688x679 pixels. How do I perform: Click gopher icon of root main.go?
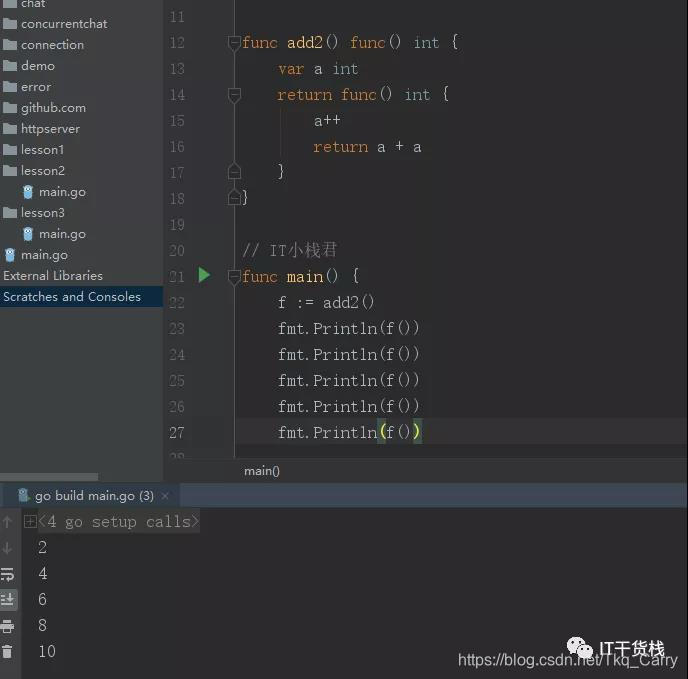(10, 255)
